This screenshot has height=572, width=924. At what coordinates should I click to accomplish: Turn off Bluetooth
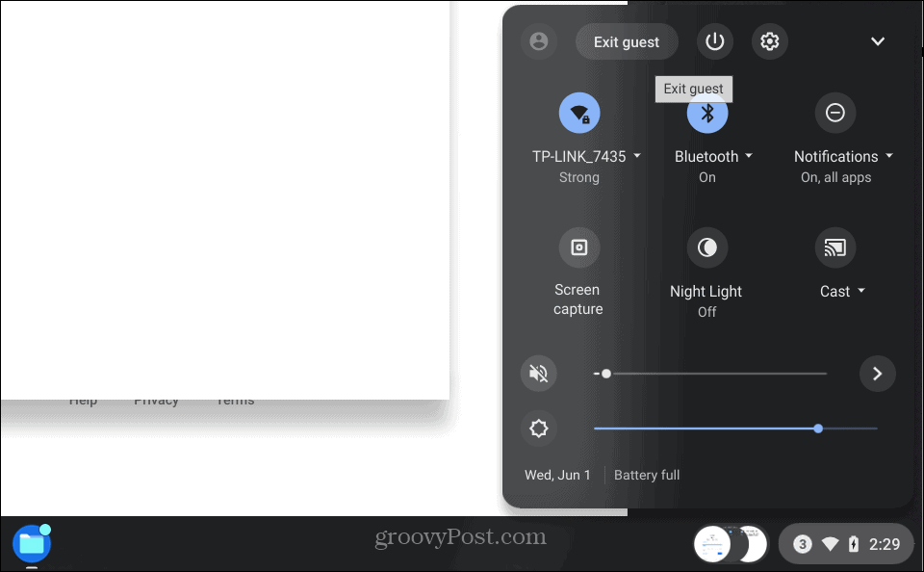[707, 113]
